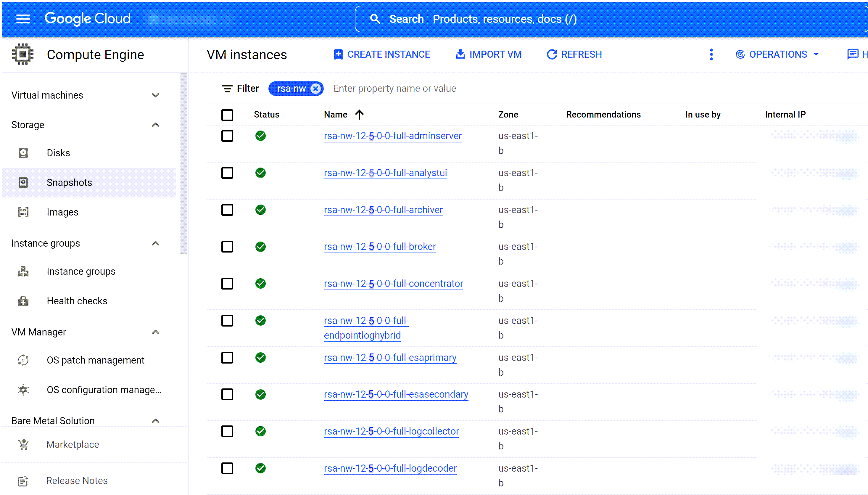Image resolution: width=868 pixels, height=495 pixels.
Task: Open OS patch management icon
Action: 23,360
